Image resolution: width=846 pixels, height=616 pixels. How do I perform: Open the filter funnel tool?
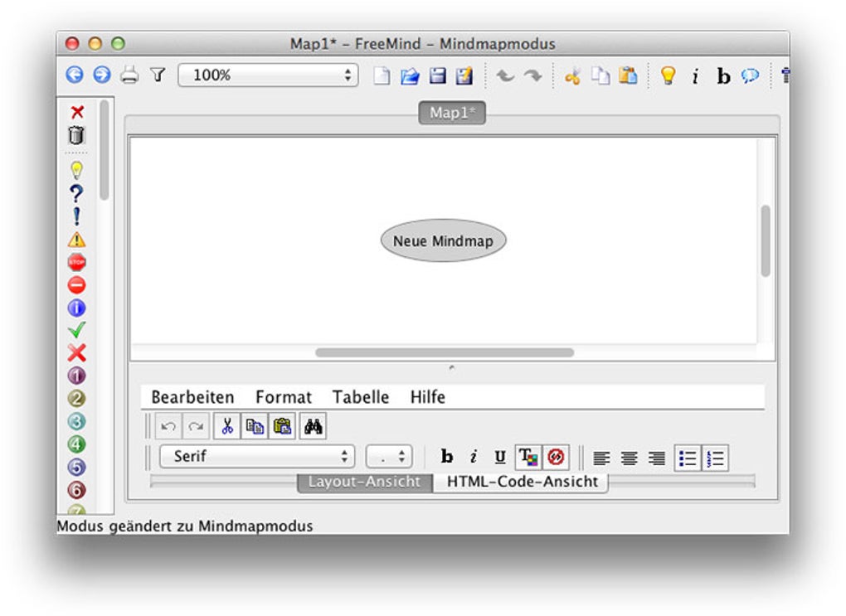pyautogui.click(x=158, y=75)
